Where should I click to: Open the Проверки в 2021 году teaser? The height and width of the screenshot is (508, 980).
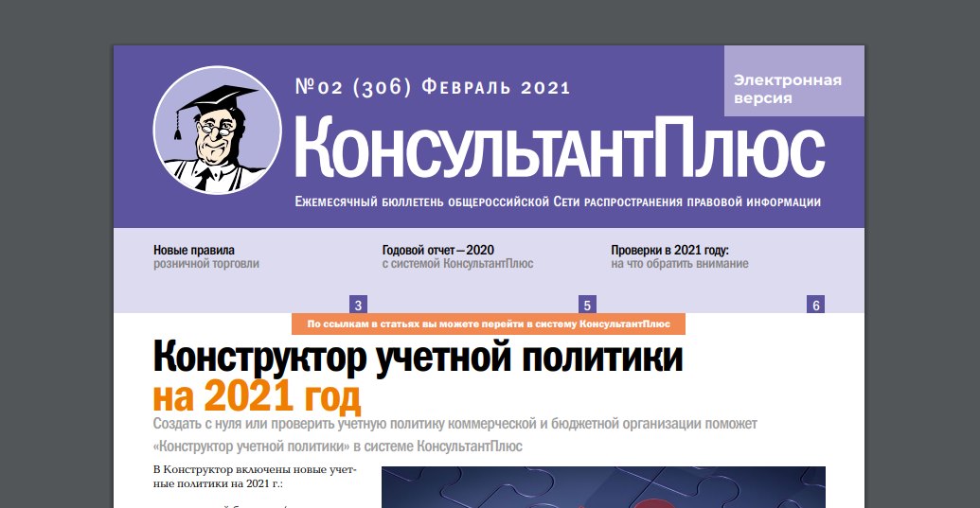680,256
